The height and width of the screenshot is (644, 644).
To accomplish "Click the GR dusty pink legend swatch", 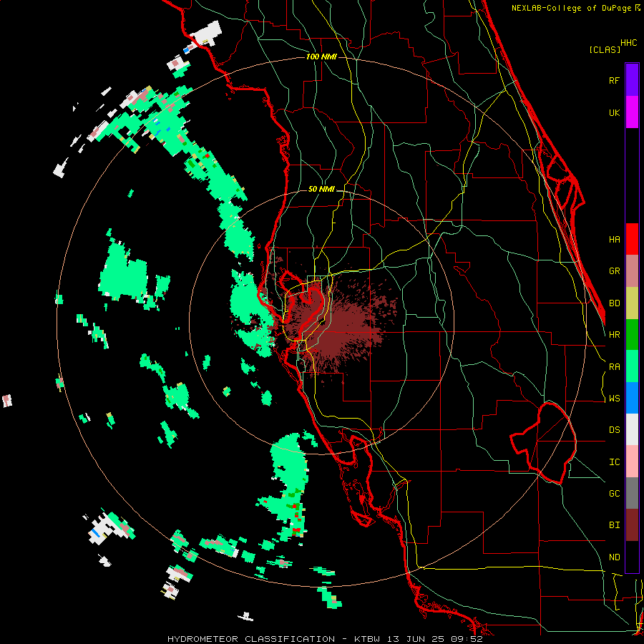I will pos(632,271).
